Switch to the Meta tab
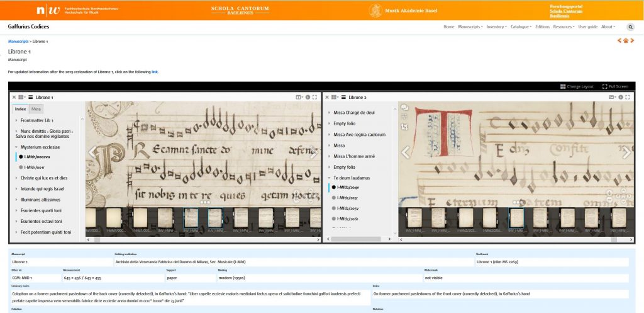The height and width of the screenshot is (313, 644). pyautogui.click(x=36, y=109)
